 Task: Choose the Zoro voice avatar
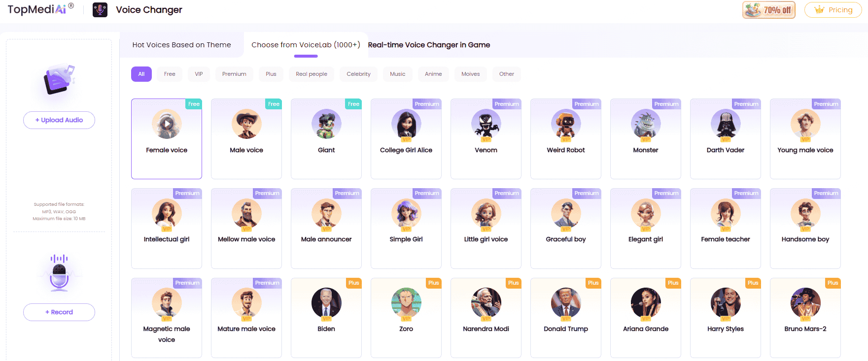406,303
